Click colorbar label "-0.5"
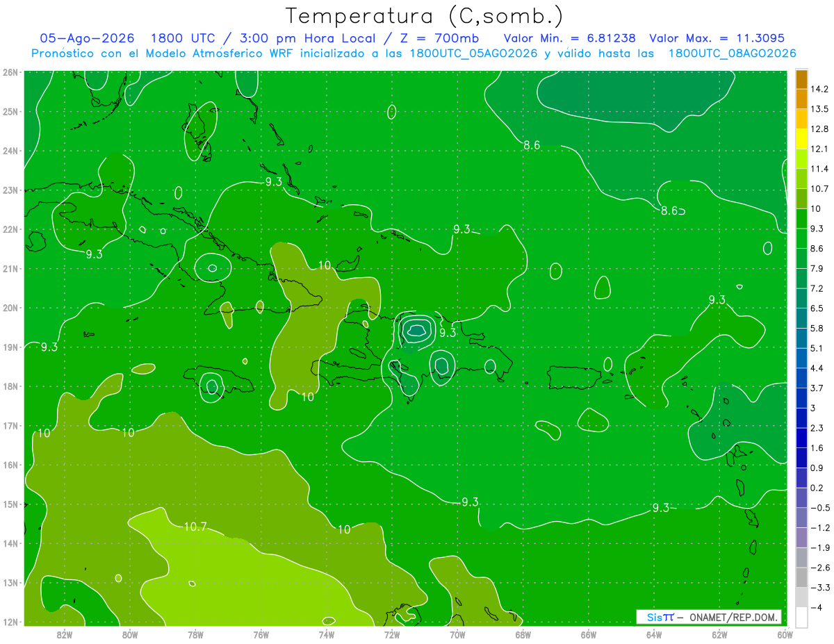Viewport: 834px width, 644px height. click(819, 507)
